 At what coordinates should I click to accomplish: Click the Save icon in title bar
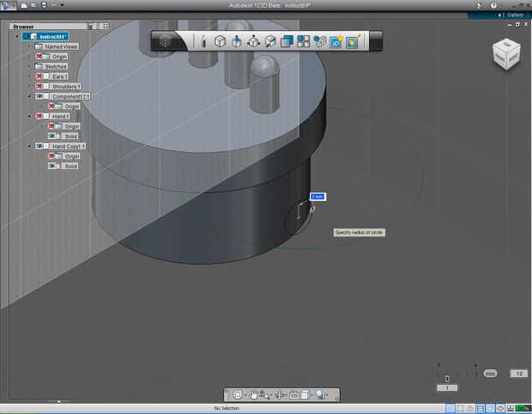point(43,5)
